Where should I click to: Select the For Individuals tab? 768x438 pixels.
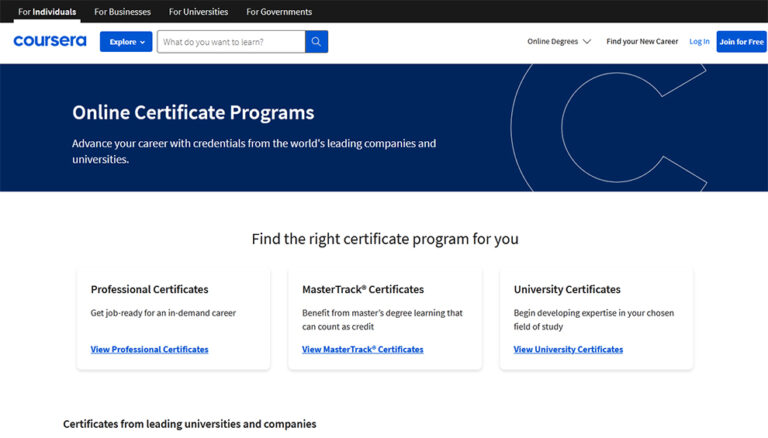[47, 12]
